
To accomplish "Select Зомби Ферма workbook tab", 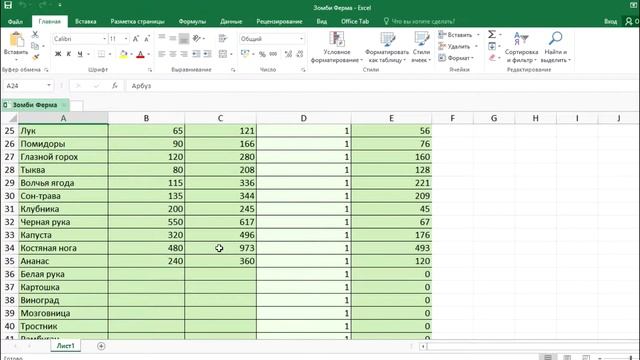I will pyautogui.click(x=35, y=105).
